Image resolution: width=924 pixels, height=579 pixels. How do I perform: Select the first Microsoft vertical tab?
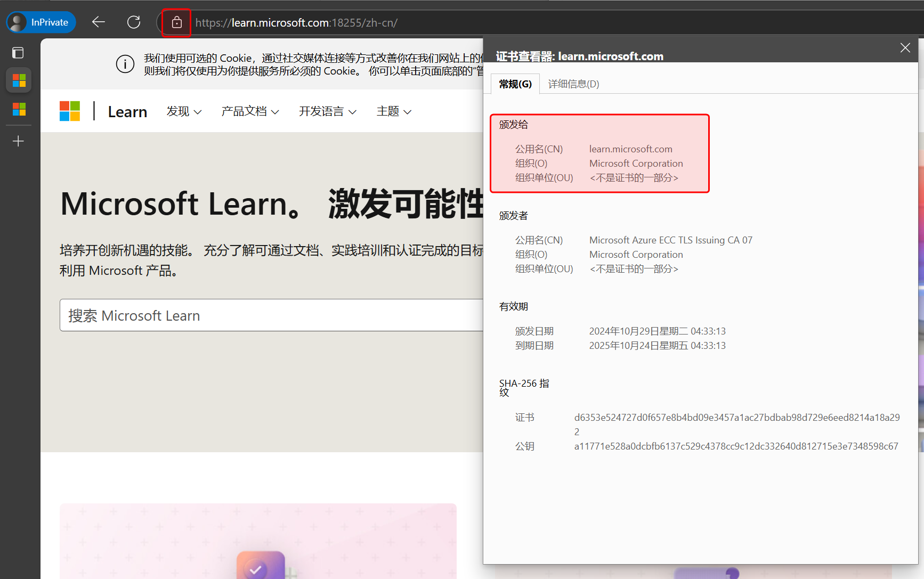coord(19,80)
